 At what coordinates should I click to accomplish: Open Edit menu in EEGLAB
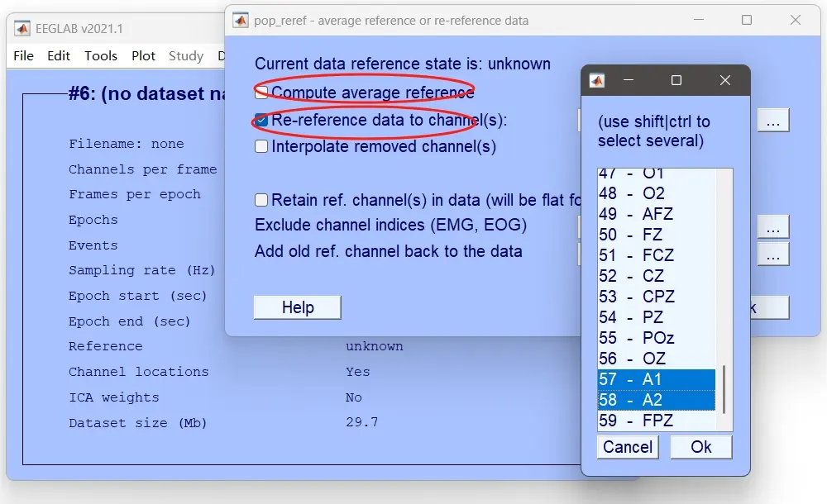tap(59, 56)
